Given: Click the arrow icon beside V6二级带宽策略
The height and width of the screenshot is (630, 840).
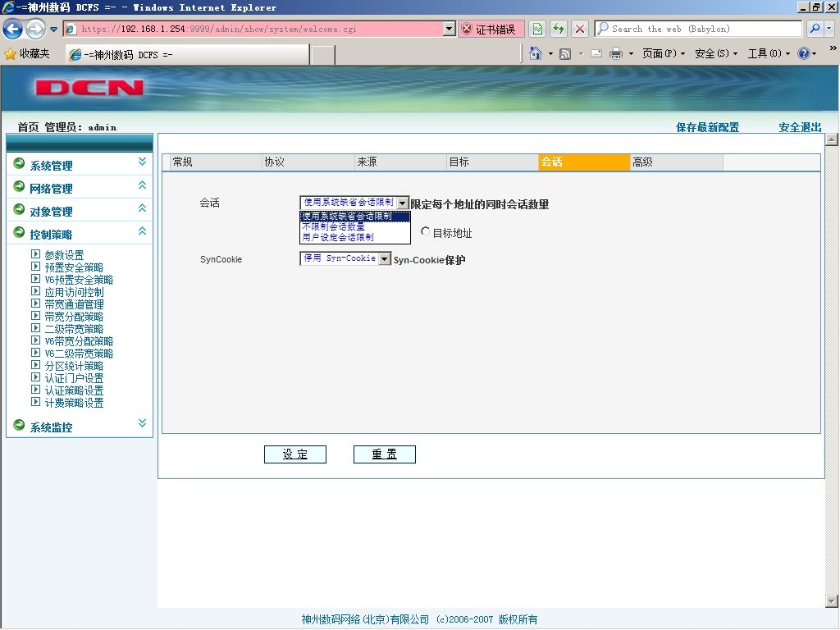Looking at the screenshot, I should [x=35, y=353].
